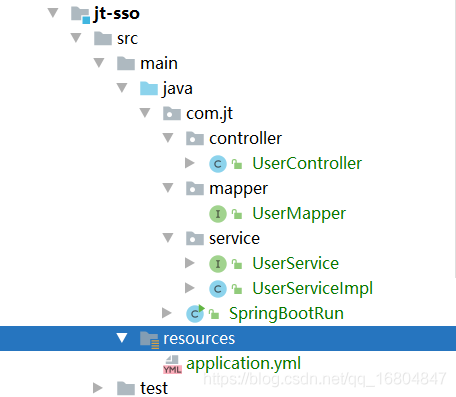This screenshot has width=456, height=397.
Task: Collapse the com.jt package arrow
Action: point(145,113)
